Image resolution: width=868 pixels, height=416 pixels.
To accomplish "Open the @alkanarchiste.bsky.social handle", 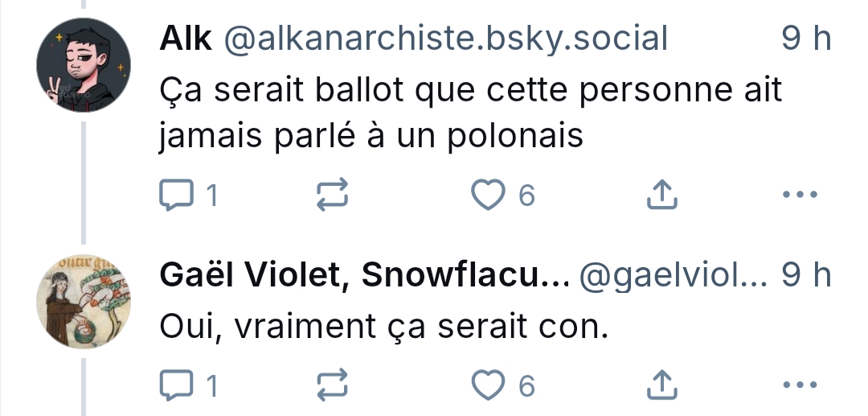I will tap(444, 39).
